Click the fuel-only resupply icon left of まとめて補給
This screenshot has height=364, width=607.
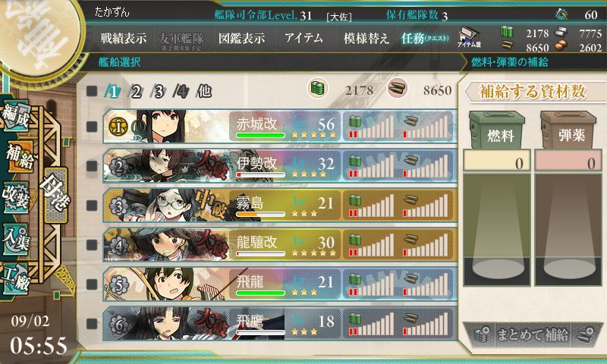coord(482,334)
